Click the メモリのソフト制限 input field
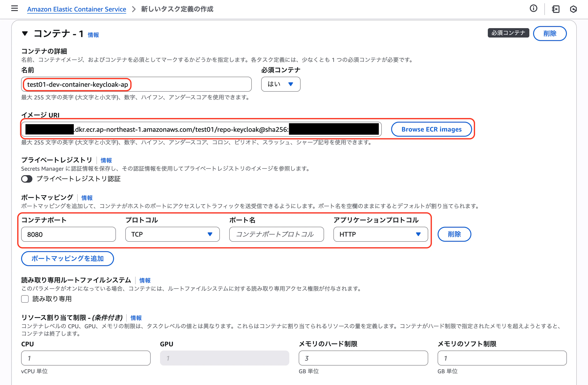Image resolution: width=588 pixels, height=385 pixels. [502, 358]
